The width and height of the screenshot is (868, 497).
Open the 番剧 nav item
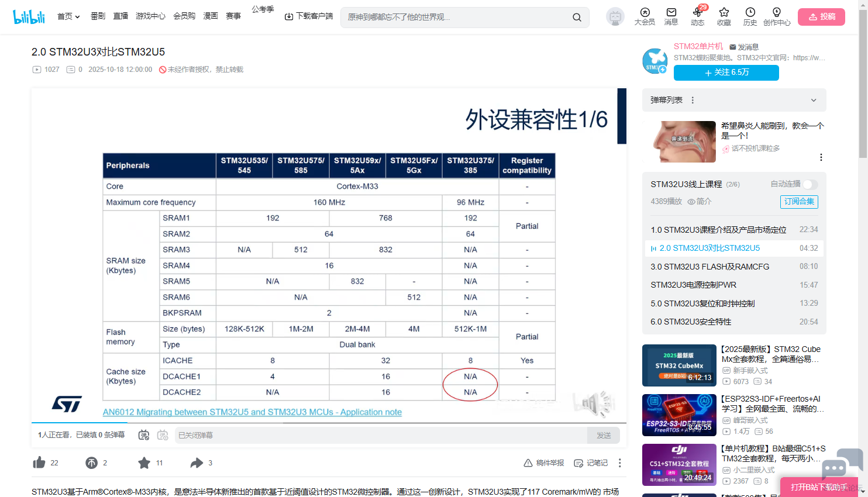point(98,16)
